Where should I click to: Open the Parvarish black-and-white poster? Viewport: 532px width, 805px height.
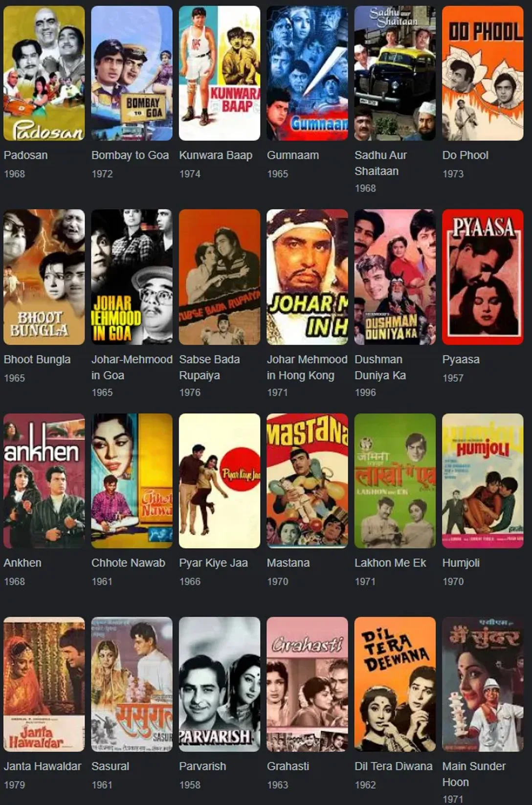click(x=220, y=684)
